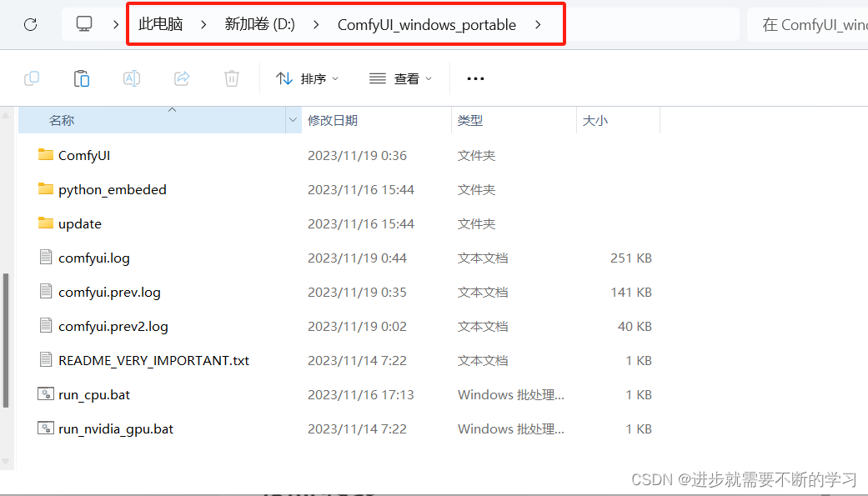Image resolution: width=868 pixels, height=496 pixels.
Task: Select the python_embeded folder icon
Action: click(x=46, y=188)
